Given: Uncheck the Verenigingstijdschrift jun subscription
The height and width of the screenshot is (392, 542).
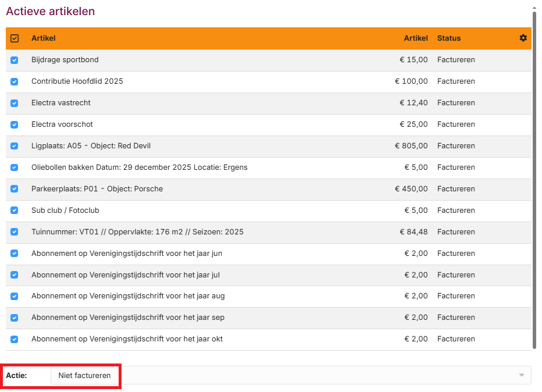Looking at the screenshot, I should 14,253.
